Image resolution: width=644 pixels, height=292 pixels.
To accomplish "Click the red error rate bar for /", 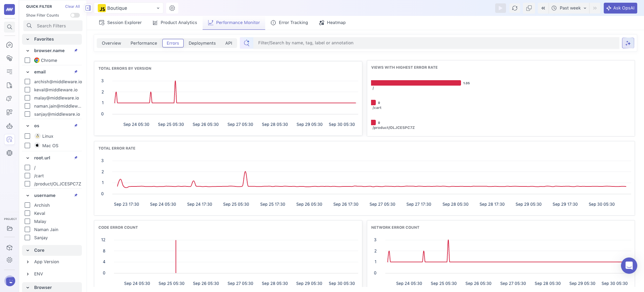I will click(x=416, y=83).
